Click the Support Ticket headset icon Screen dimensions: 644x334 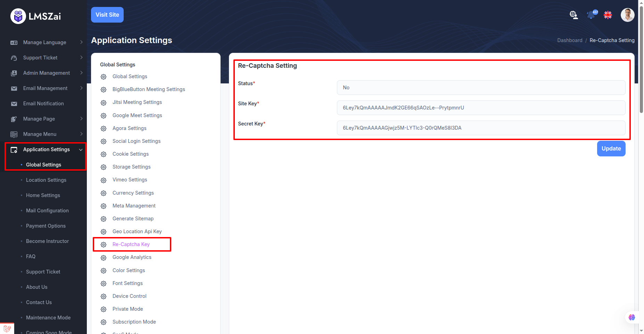click(14, 58)
